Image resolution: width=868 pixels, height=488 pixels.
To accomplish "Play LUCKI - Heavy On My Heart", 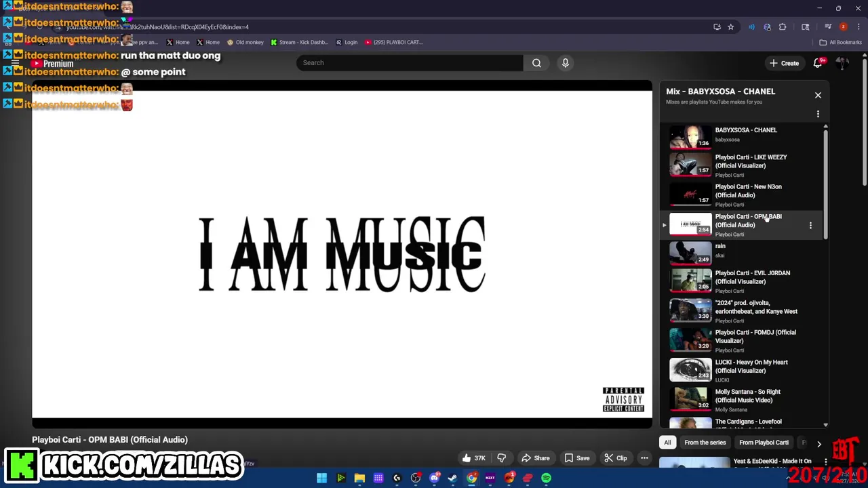I will tap(741, 370).
